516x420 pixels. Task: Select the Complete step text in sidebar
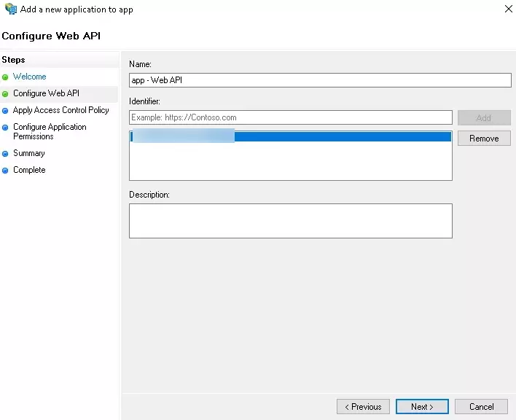point(29,170)
